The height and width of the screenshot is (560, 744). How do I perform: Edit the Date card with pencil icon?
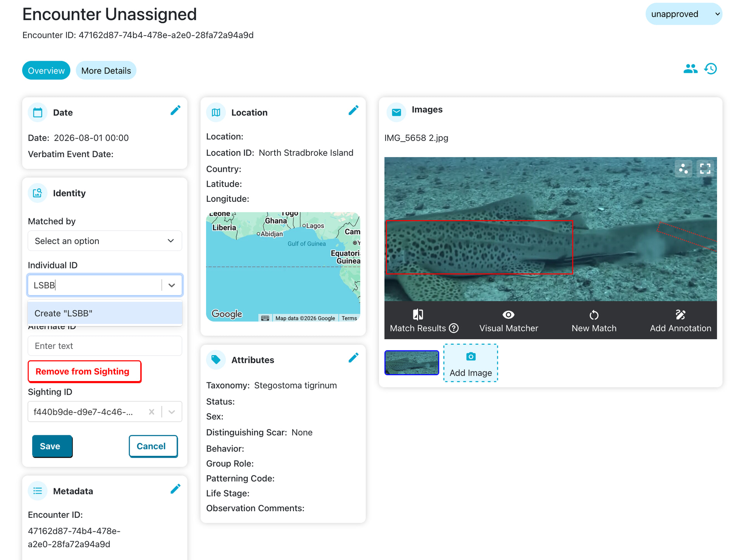[176, 111]
